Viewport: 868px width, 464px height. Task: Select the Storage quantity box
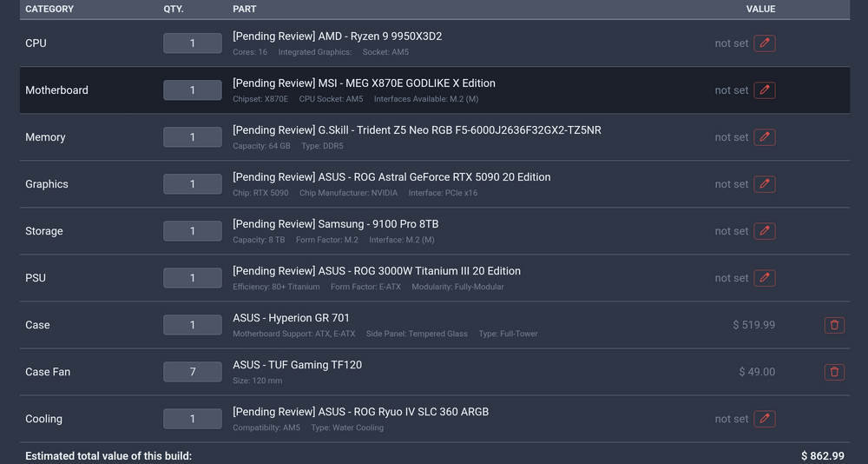coord(193,231)
